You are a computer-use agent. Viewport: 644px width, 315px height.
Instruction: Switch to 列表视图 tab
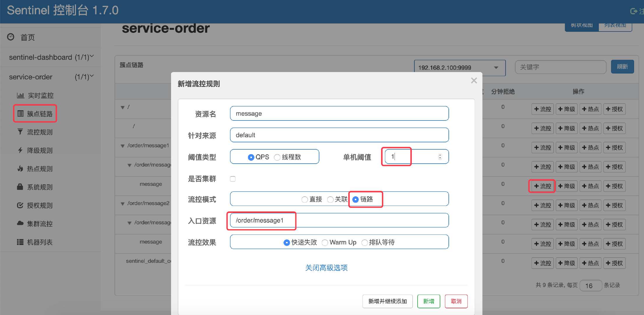point(615,26)
